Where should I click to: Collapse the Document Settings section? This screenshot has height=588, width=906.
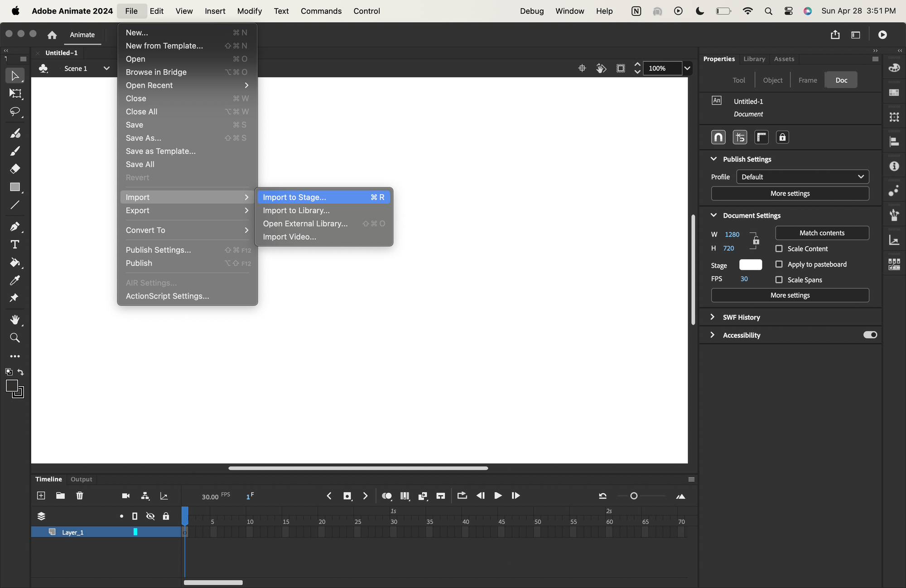(713, 215)
